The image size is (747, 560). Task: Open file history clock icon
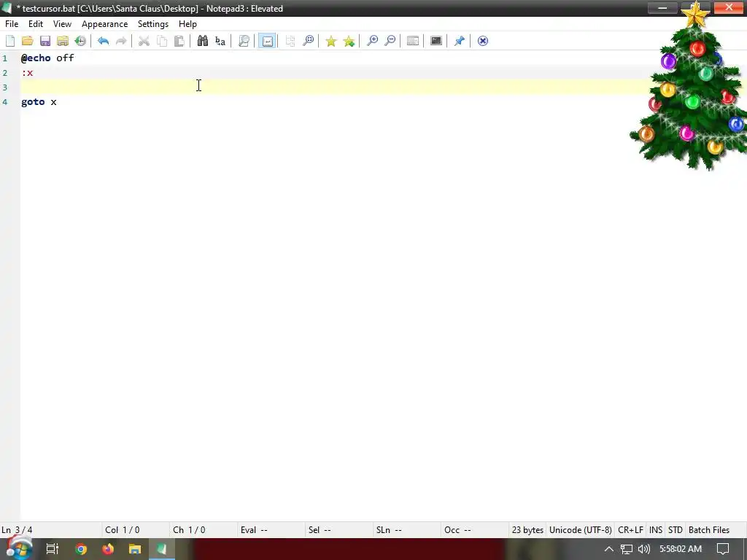pos(80,41)
